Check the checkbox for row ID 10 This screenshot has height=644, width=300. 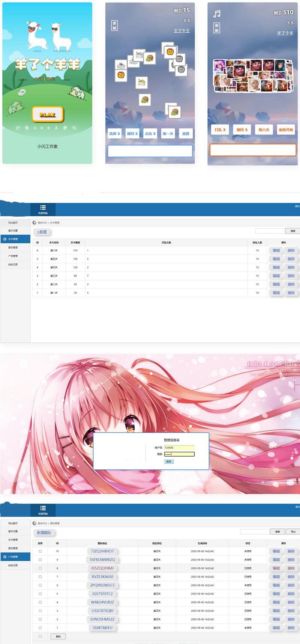40,551
